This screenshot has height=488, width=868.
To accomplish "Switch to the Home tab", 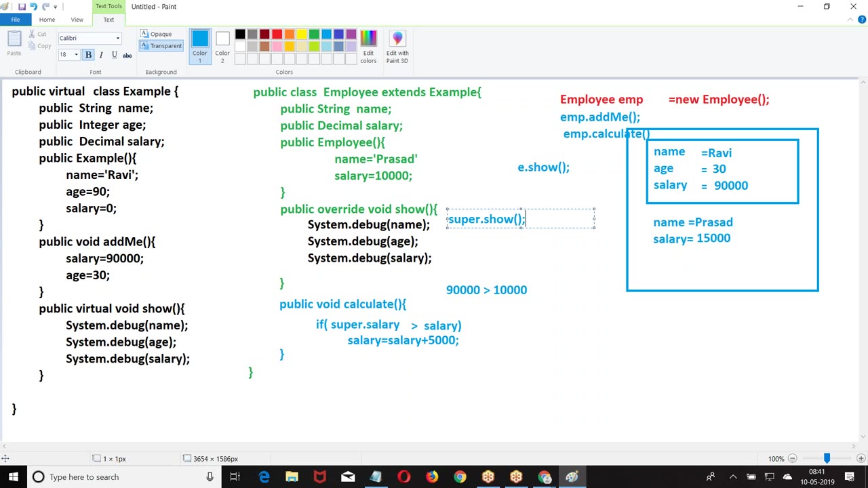I will point(47,20).
